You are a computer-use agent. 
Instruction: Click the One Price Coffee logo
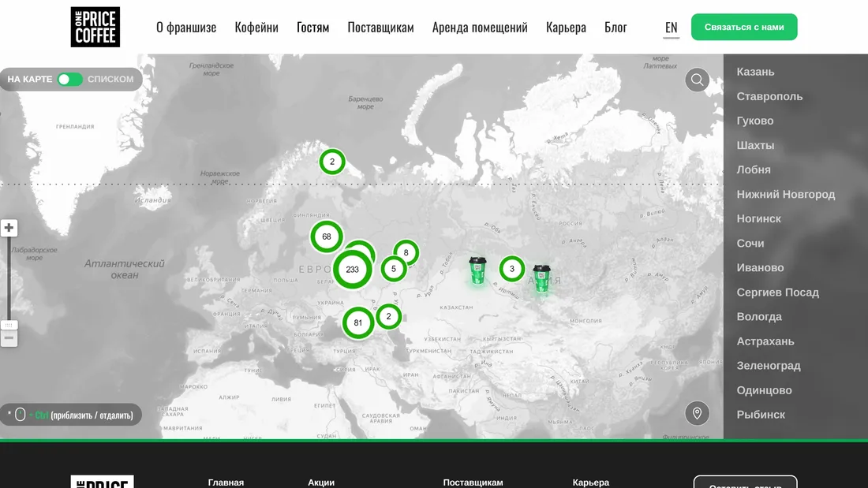click(x=95, y=26)
